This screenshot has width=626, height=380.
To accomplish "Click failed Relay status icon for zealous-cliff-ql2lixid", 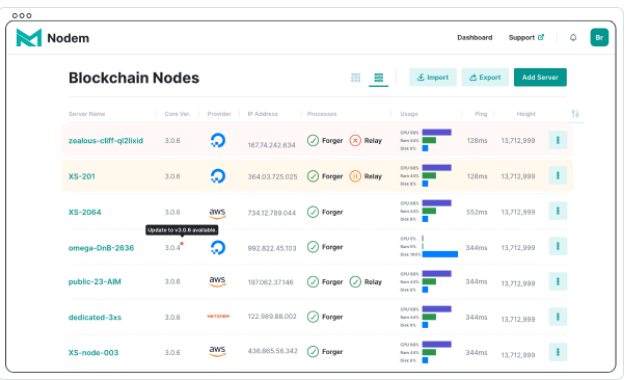I will [x=355, y=141].
